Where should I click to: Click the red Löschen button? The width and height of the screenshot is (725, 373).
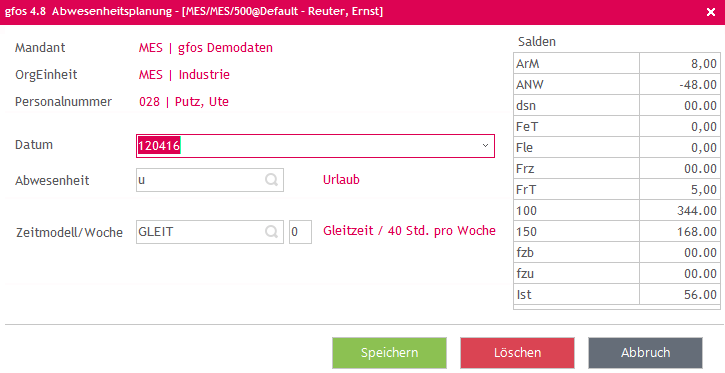coord(517,353)
